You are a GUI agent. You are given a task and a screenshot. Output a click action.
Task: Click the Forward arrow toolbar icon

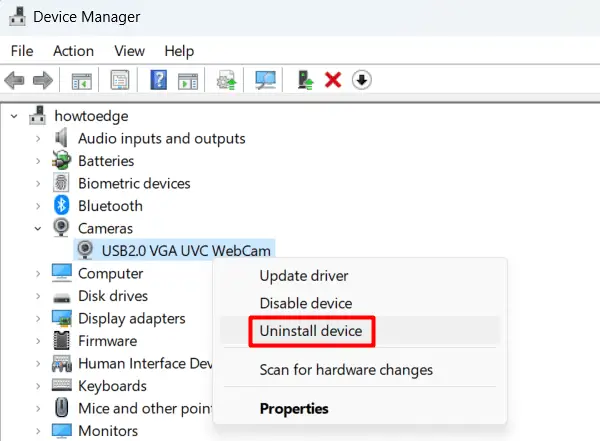point(43,80)
